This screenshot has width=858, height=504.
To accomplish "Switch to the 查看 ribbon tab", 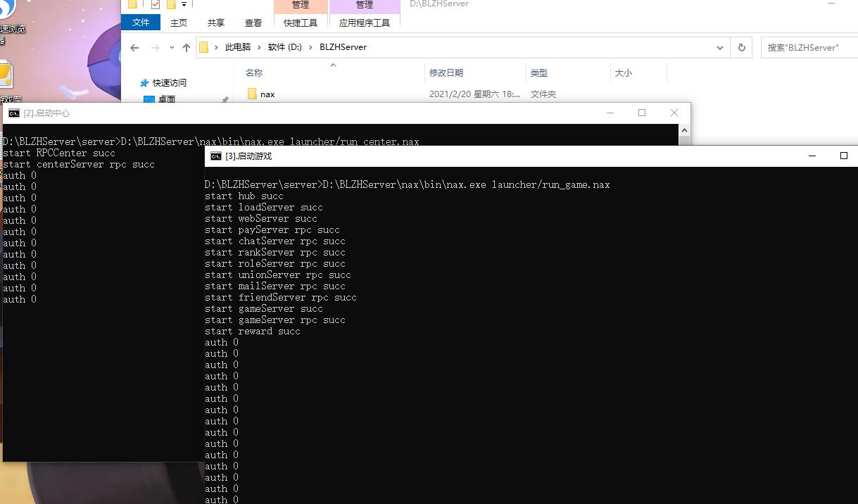I will [253, 23].
